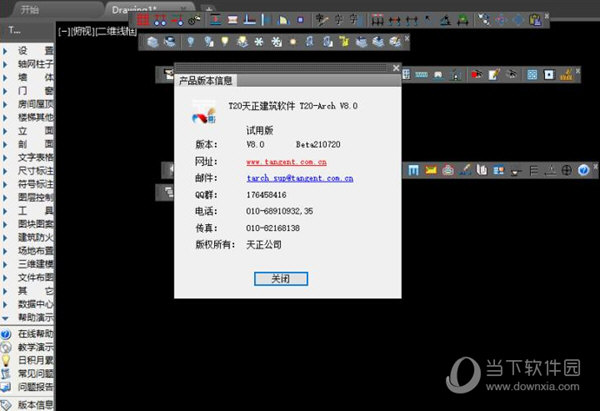The height and width of the screenshot is (411, 600).
Task: Select the 产品版本信息 dialog tab
Action: (x=206, y=81)
